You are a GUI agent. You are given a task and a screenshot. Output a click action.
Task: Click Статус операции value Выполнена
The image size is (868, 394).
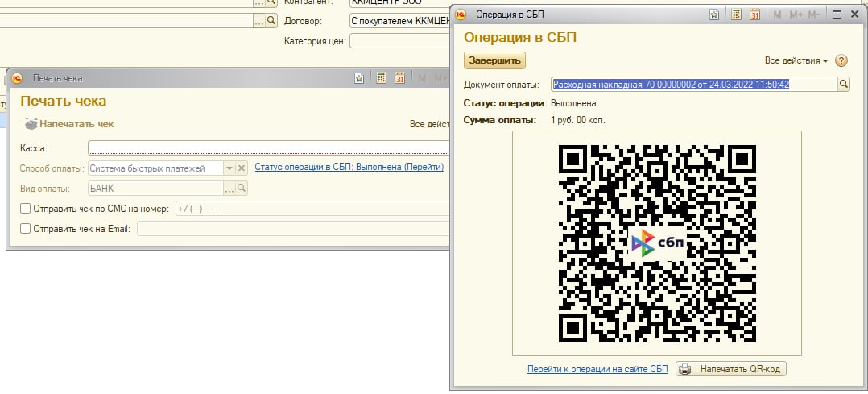pyautogui.click(x=573, y=104)
